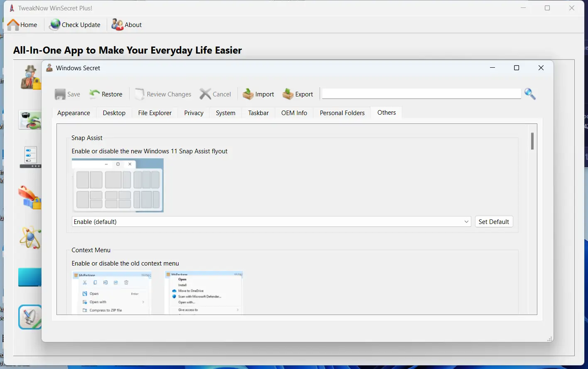The height and width of the screenshot is (369, 588).
Task: Go to the System tab
Action: click(225, 113)
